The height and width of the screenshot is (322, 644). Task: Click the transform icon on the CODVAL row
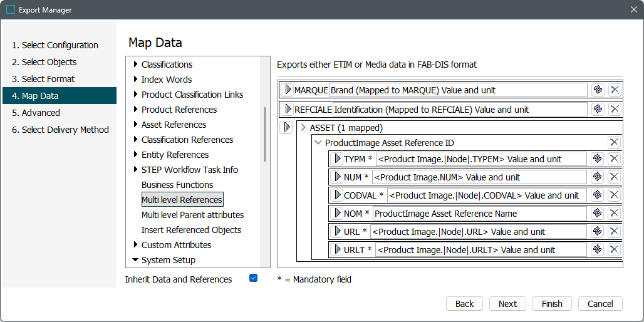597,195
